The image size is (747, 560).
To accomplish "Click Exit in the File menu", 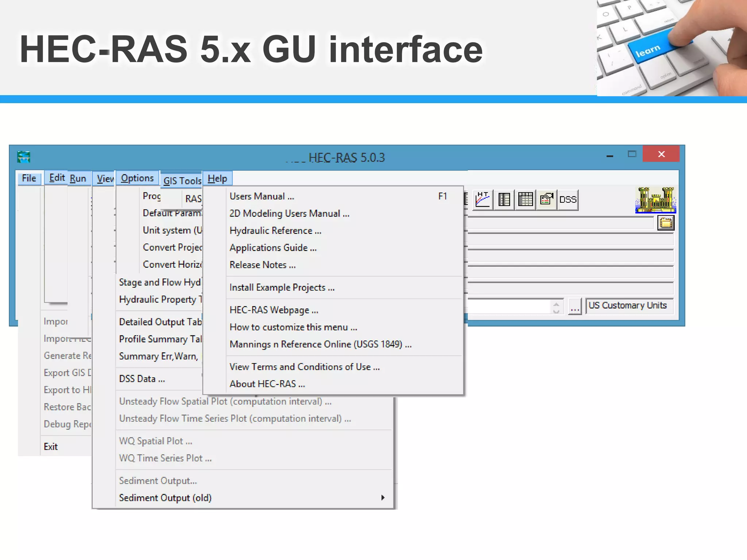I will coord(51,447).
